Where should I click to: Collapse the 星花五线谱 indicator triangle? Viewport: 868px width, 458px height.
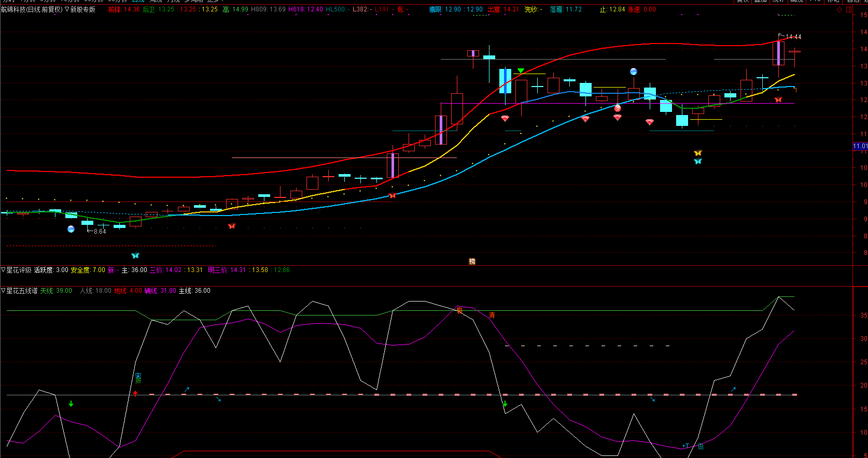pos(3,291)
